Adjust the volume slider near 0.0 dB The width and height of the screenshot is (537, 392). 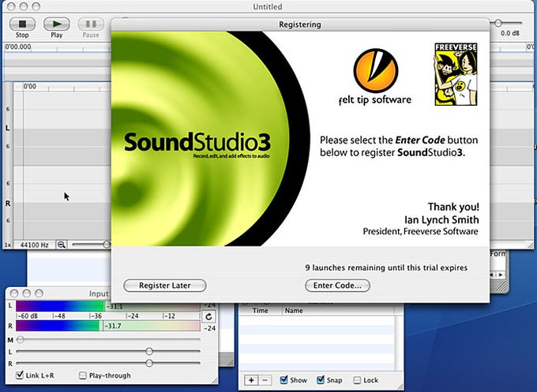pyautogui.click(x=498, y=23)
